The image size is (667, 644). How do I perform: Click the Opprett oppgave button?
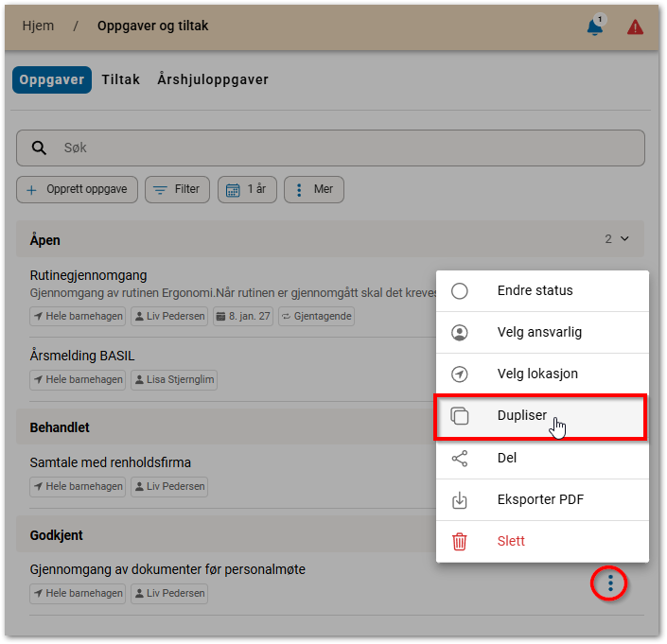click(x=78, y=189)
